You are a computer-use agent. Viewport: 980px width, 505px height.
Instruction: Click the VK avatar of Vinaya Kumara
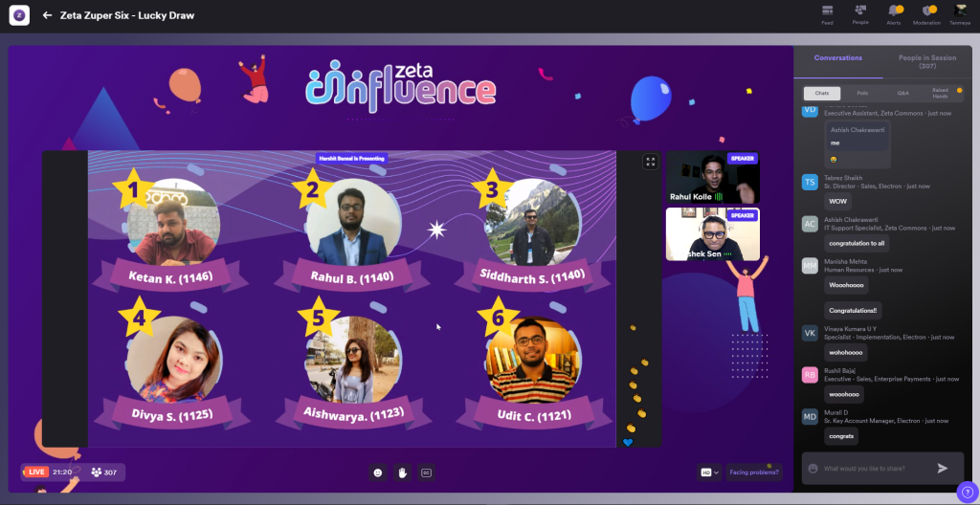[x=810, y=333]
